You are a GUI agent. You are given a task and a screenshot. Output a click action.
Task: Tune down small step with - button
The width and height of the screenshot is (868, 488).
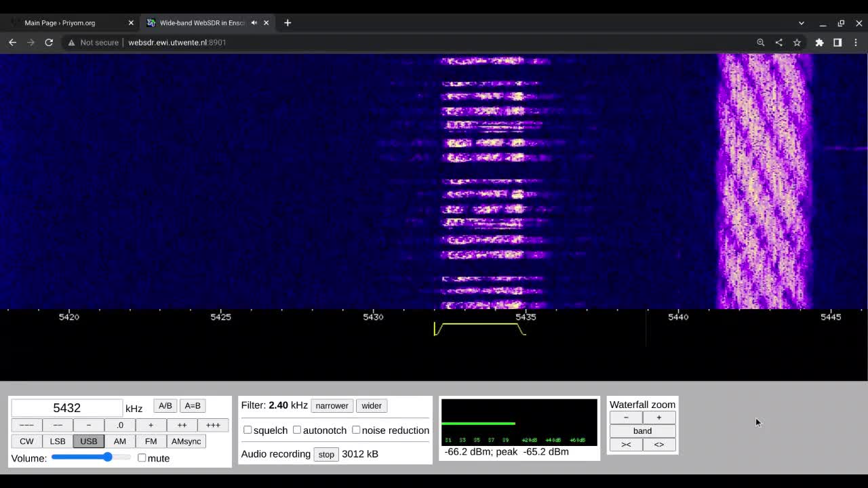point(89,425)
